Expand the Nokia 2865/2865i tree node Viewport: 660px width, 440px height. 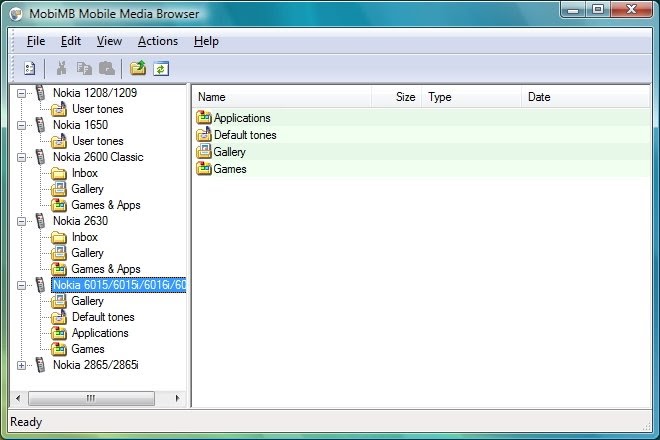coord(21,365)
